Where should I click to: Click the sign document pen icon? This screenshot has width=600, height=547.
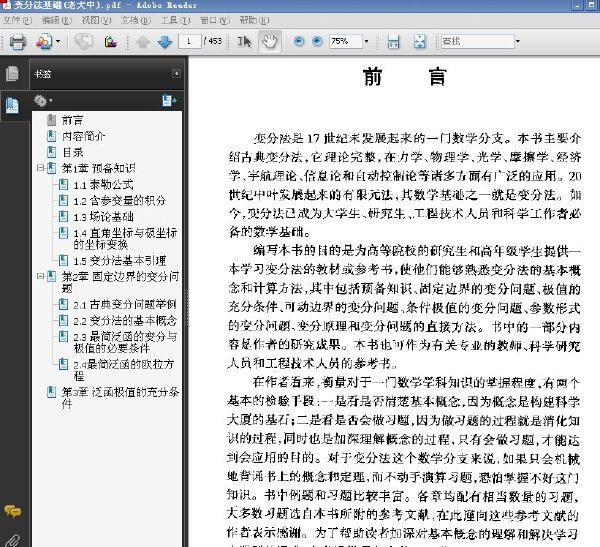click(111, 41)
